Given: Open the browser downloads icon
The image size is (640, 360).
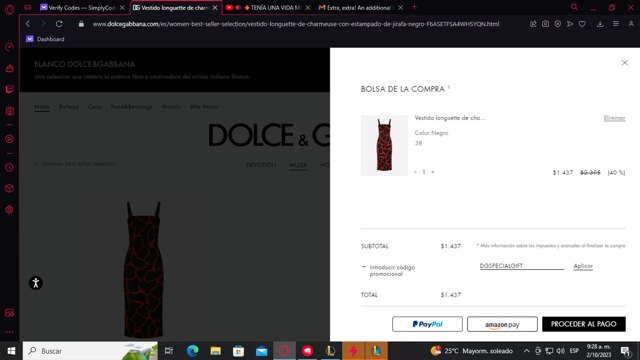Looking at the screenshot, I should pyautogui.click(x=600, y=24).
